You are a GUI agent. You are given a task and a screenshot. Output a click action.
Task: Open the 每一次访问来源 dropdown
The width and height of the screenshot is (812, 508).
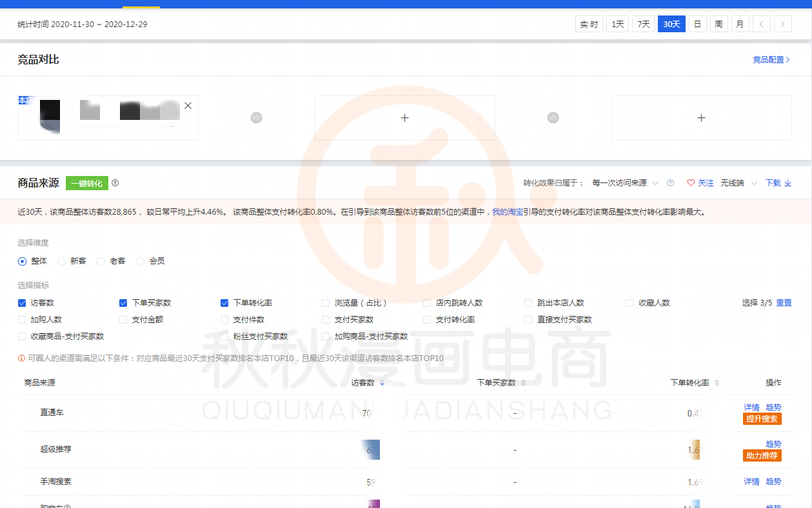pos(626,183)
